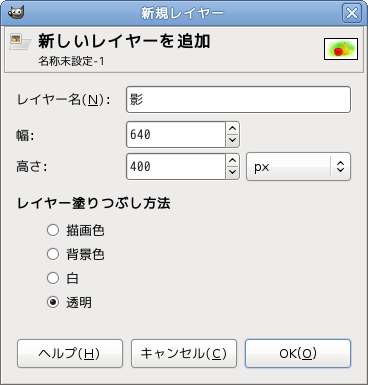Image resolution: width=368 pixels, height=385 pixels.
Task: Increase the 高さ value with up arrow
Action: (232, 160)
